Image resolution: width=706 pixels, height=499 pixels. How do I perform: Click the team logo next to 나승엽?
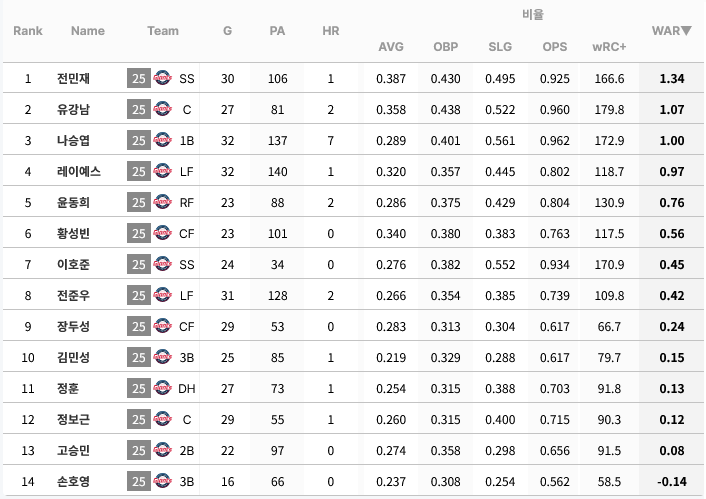coord(162,141)
